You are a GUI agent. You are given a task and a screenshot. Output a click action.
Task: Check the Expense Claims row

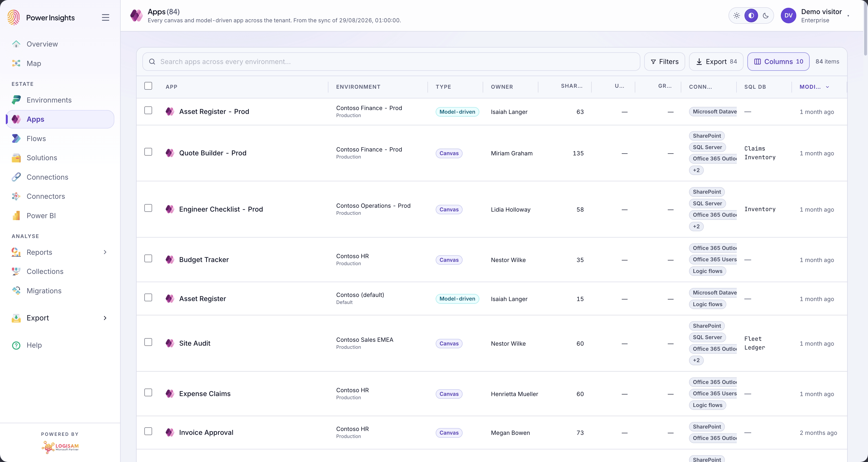(x=148, y=392)
